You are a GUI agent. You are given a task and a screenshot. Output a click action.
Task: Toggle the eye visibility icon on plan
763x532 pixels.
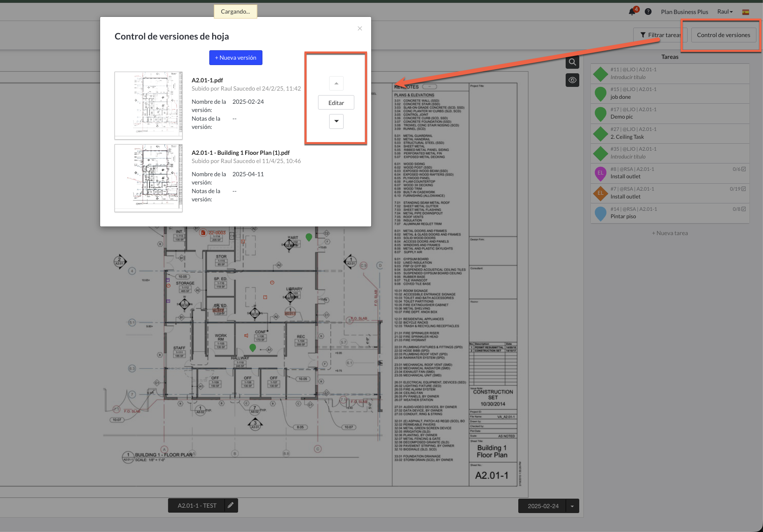(572, 80)
